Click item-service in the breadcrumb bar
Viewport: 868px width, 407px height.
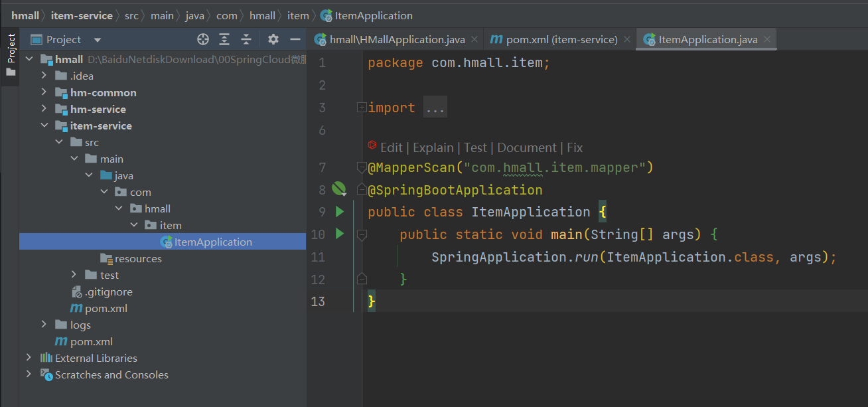coord(82,15)
